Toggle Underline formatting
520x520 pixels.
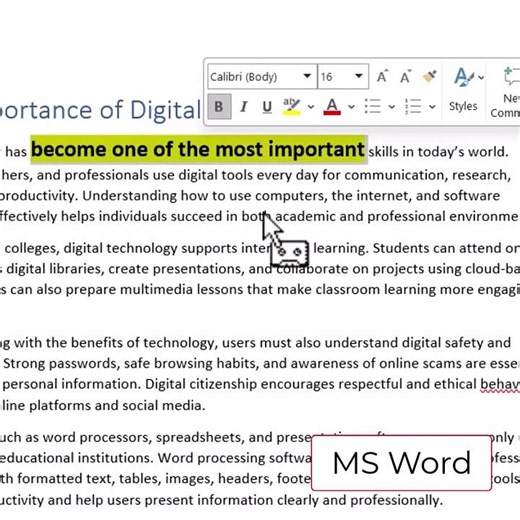[x=267, y=107]
